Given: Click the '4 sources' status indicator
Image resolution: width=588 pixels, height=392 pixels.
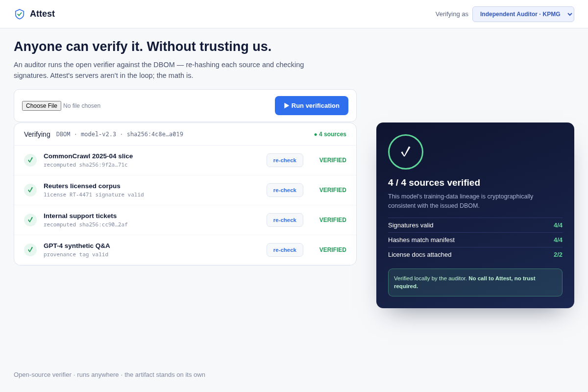Looking at the screenshot, I should 330,134.
